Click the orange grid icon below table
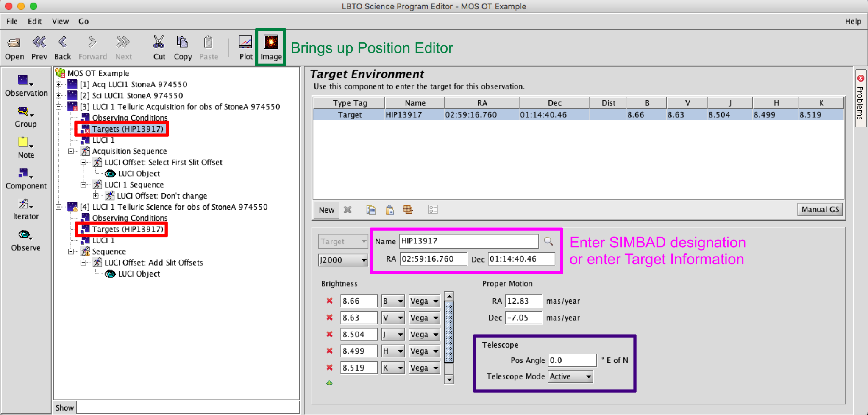Viewport: 868px width, 415px height. point(408,210)
